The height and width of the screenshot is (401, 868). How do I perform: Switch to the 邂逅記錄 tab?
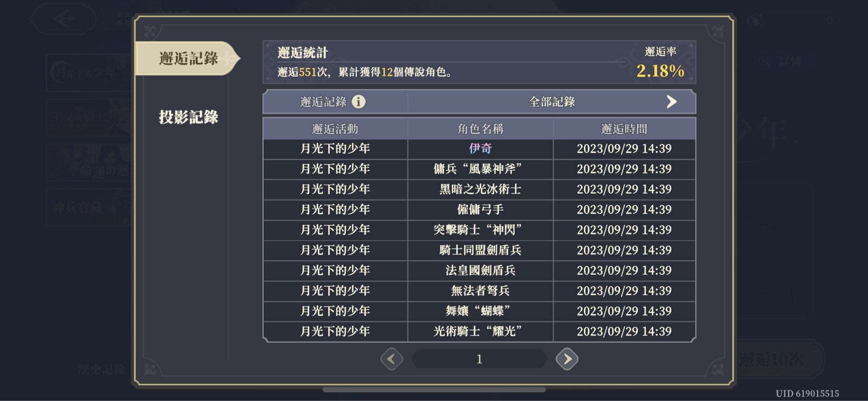coord(188,58)
